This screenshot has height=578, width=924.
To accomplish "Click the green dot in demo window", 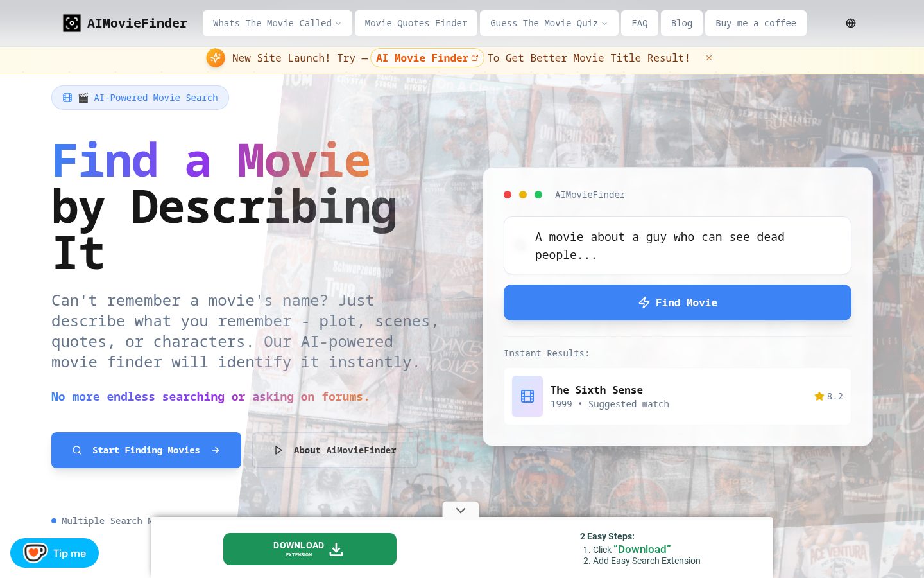I will [x=538, y=195].
